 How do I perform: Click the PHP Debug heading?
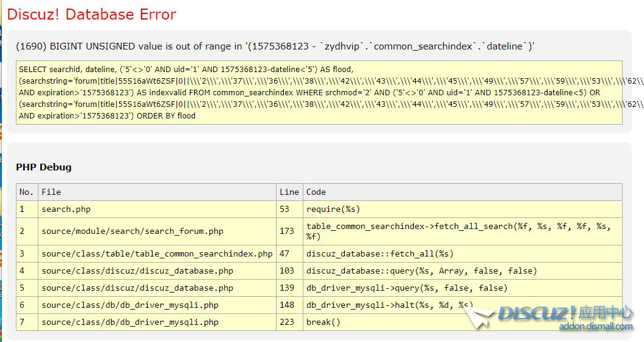tap(43, 167)
